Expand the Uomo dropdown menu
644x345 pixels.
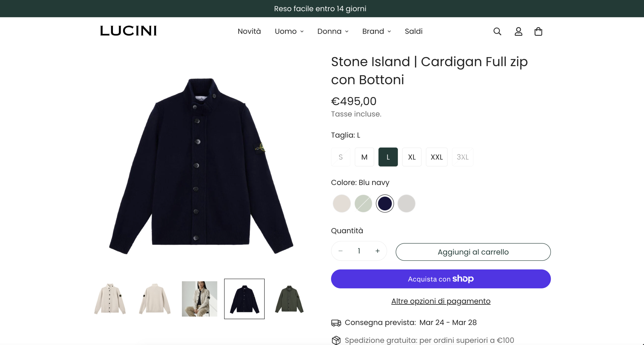coord(289,31)
